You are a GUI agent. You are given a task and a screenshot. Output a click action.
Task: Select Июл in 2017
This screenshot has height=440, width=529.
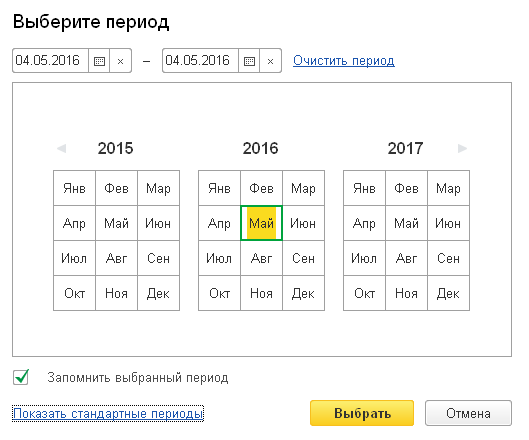365,258
